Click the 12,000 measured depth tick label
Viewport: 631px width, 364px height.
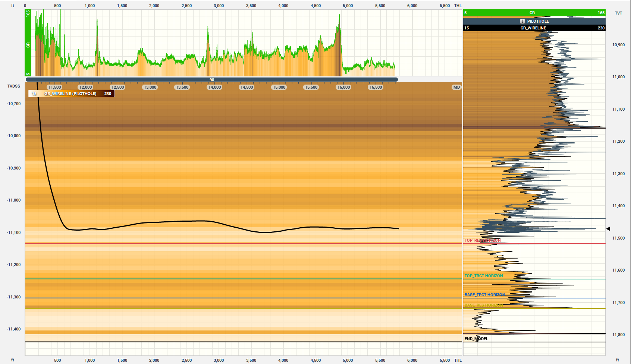pos(85,87)
